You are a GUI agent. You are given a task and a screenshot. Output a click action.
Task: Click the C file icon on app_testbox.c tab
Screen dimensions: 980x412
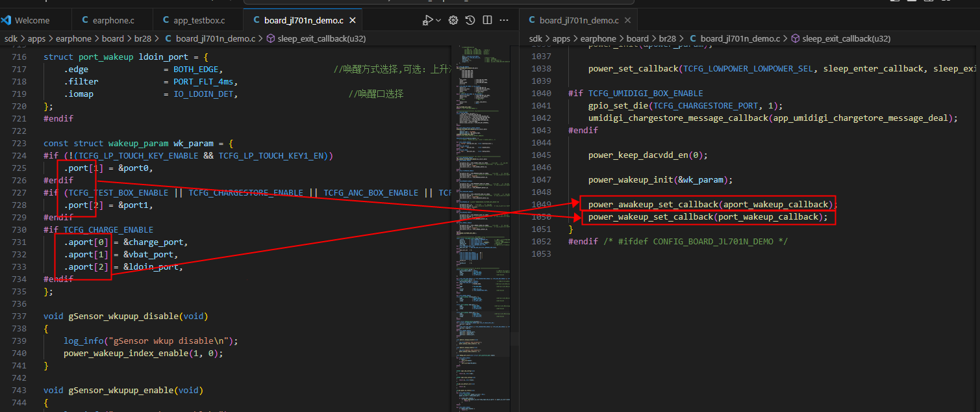tap(166, 21)
